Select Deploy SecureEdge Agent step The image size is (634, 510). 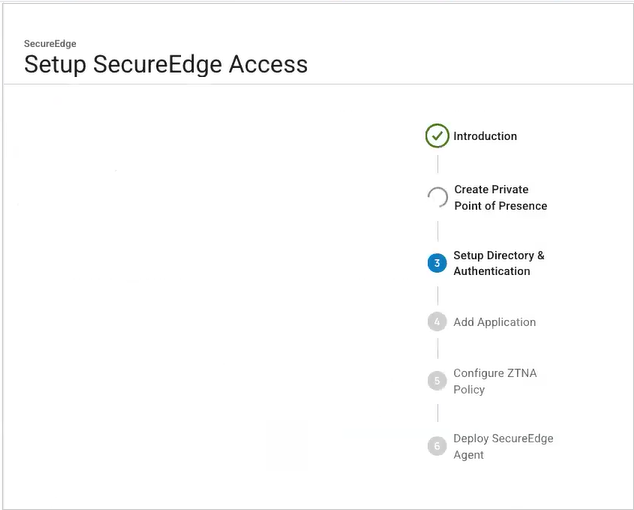[502, 446]
